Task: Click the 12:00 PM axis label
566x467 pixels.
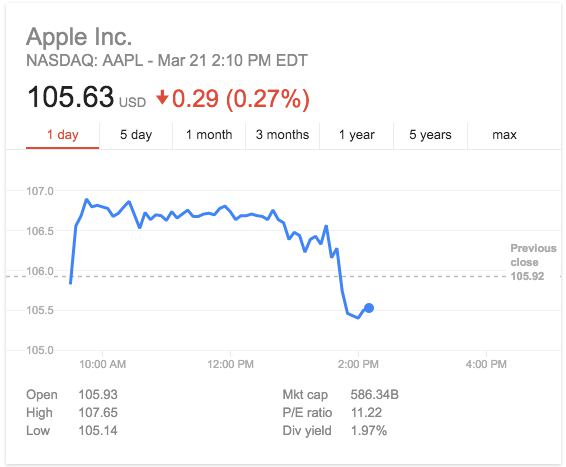Action: click(230, 364)
